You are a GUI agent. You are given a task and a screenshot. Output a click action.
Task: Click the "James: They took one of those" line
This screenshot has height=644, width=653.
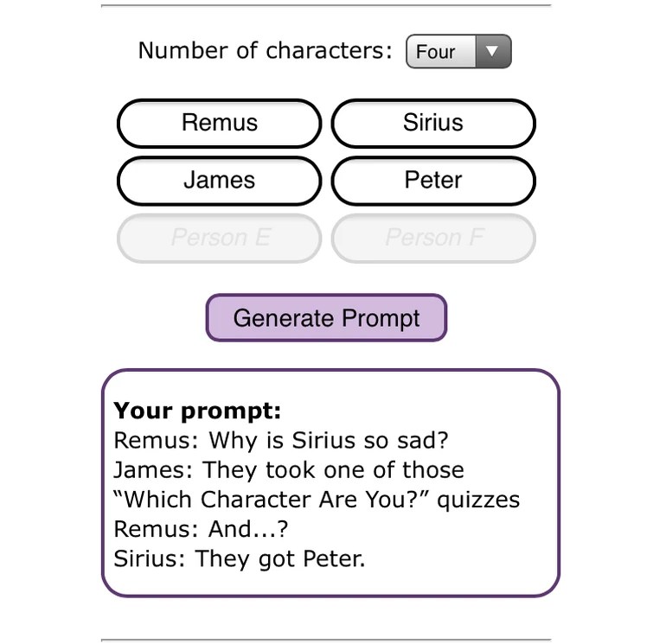(289, 470)
